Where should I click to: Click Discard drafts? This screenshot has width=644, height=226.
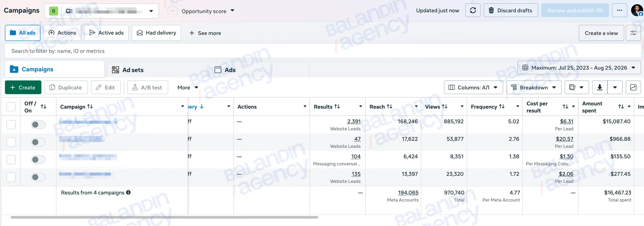point(511,11)
